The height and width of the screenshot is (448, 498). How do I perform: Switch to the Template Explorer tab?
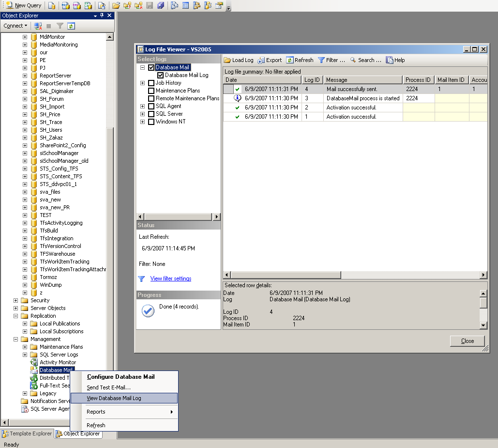point(27,433)
